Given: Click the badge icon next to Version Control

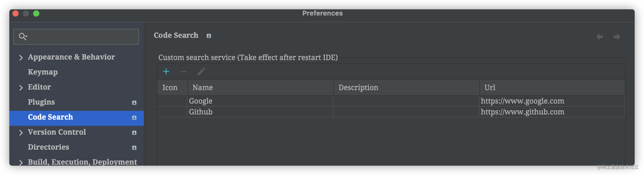Looking at the screenshot, I should pyautogui.click(x=134, y=133).
